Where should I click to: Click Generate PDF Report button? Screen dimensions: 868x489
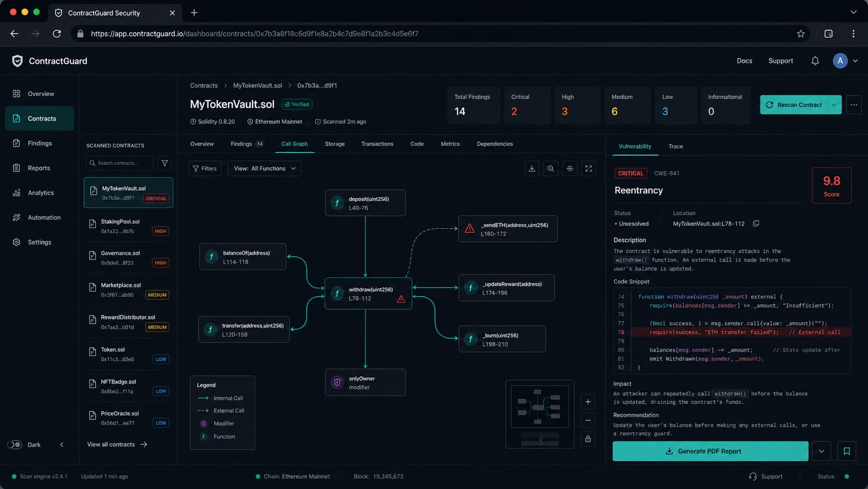[710, 451]
